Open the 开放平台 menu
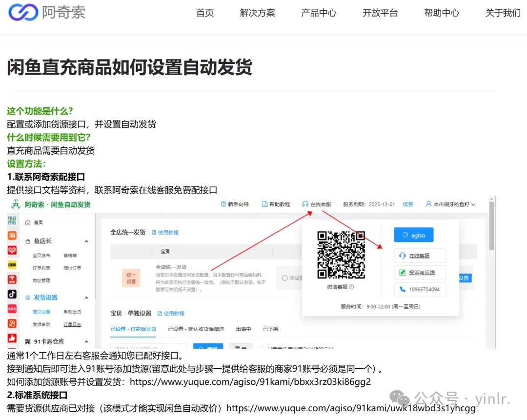 [x=380, y=13]
